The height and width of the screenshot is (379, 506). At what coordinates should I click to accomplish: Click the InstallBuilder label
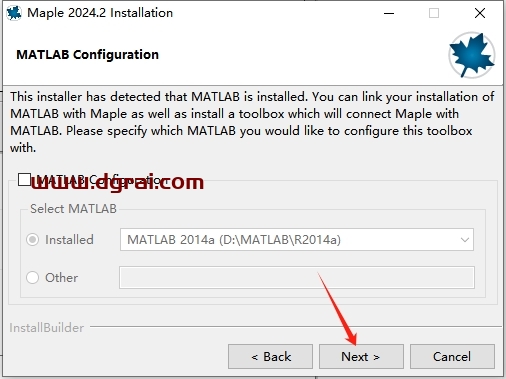(x=47, y=328)
